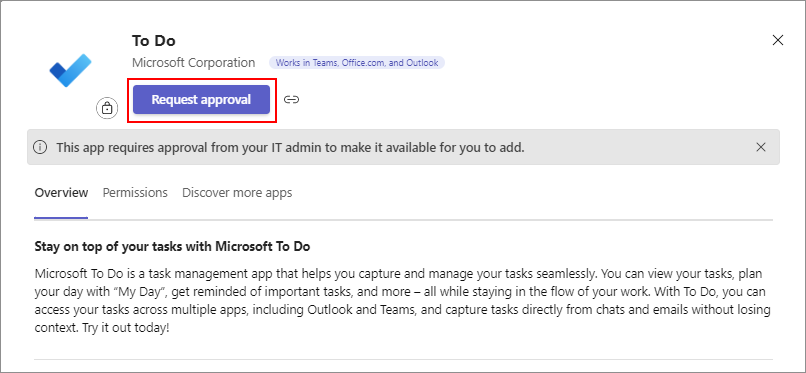Switch to the Permissions tab
Image resolution: width=806 pixels, height=373 pixels.
(135, 193)
